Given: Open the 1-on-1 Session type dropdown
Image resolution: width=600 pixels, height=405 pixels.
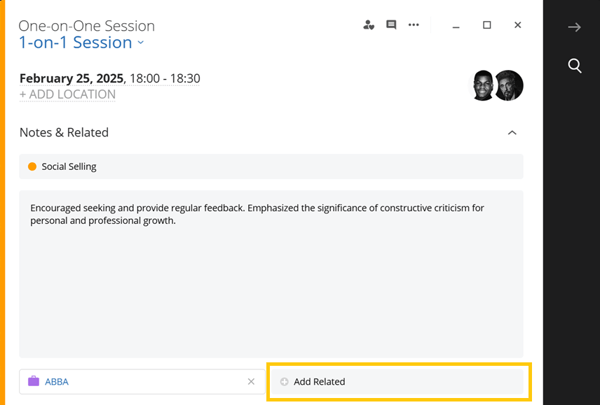Looking at the screenshot, I should [82, 42].
